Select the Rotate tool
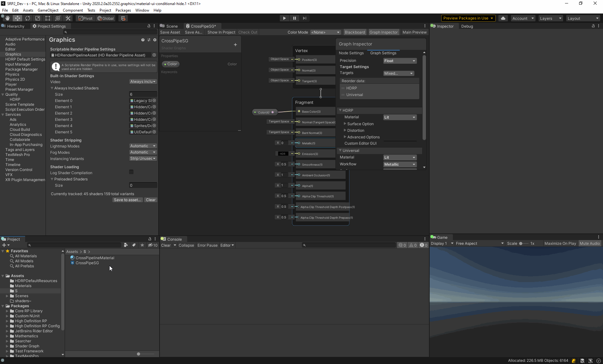Viewport: 603px width, 364px height. 27,18
